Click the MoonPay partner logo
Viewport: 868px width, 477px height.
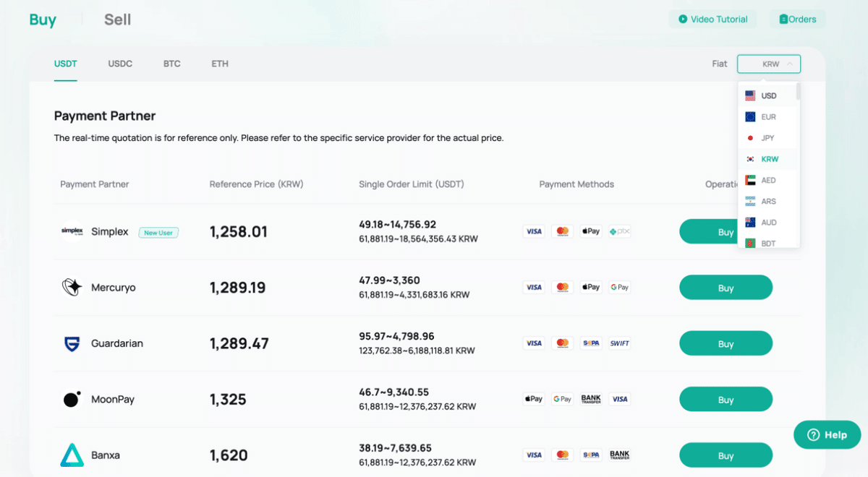(x=72, y=400)
